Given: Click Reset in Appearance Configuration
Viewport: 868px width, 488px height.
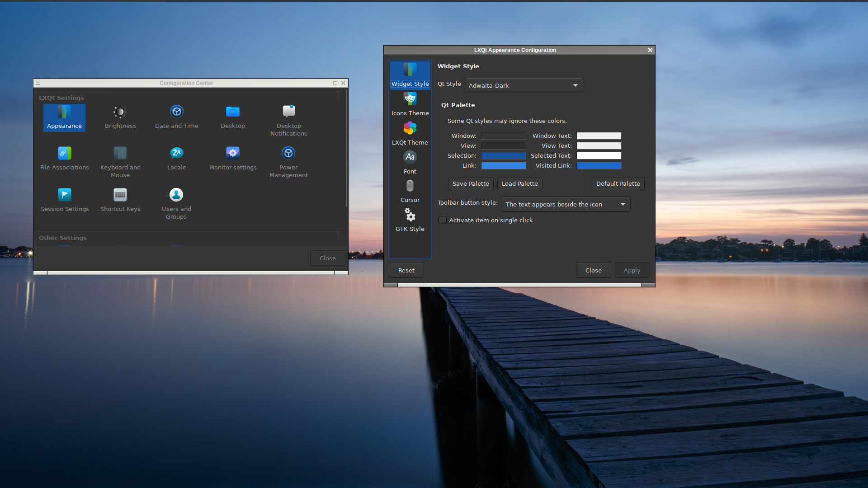Looking at the screenshot, I should point(406,270).
